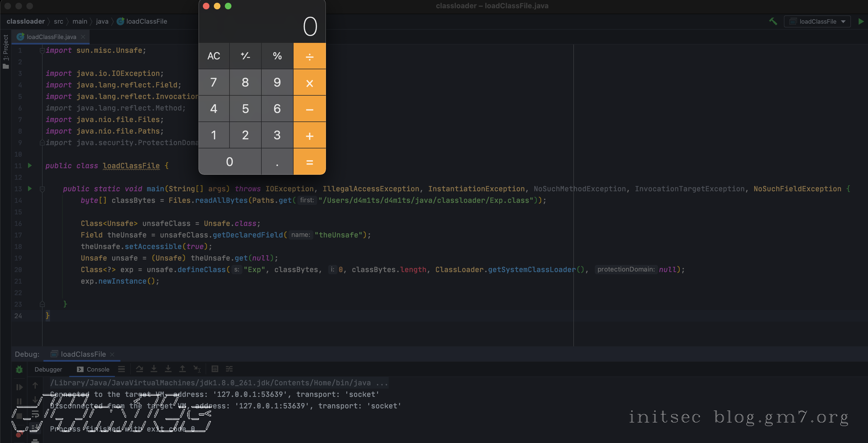Screen dimensions: 868x443
Task: Switch to the Debugger tab
Action: (48, 369)
